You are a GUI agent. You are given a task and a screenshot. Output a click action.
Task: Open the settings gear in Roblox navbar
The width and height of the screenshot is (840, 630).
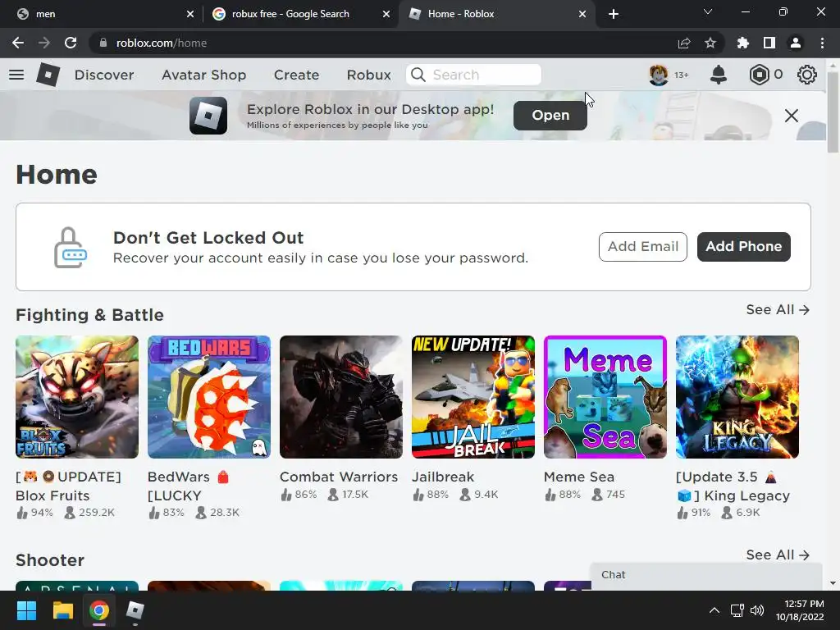(x=807, y=75)
